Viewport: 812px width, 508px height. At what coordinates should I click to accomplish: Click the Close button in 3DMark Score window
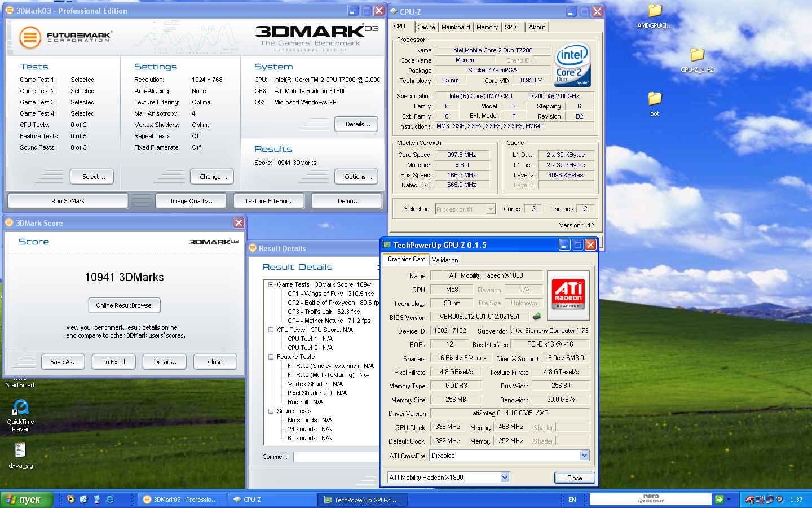pyautogui.click(x=215, y=362)
